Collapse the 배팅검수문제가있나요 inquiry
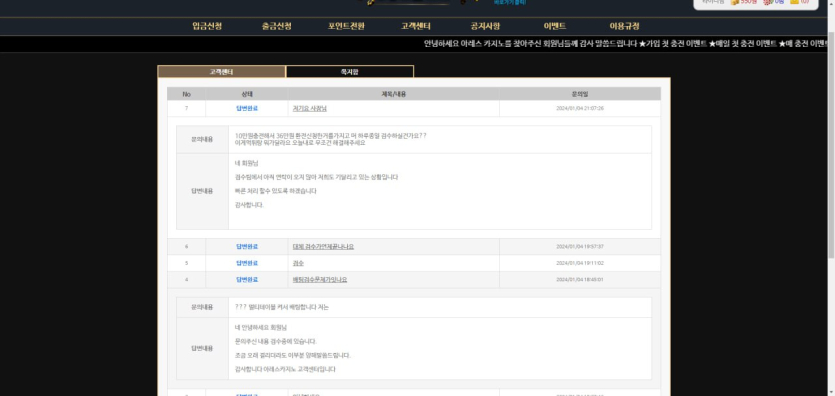This screenshot has width=835, height=396. tap(320, 279)
